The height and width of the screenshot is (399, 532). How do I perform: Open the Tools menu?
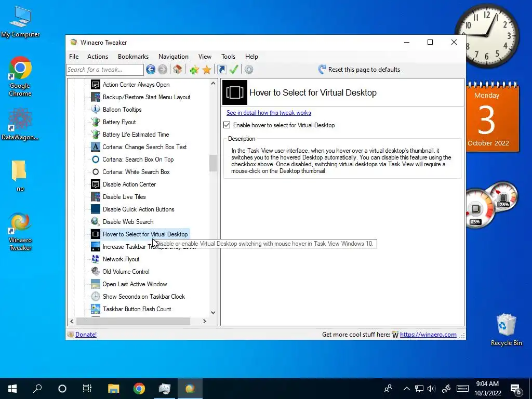click(228, 56)
